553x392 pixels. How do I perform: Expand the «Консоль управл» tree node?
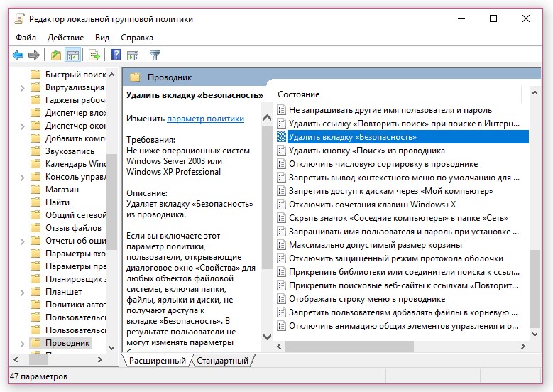(22, 177)
